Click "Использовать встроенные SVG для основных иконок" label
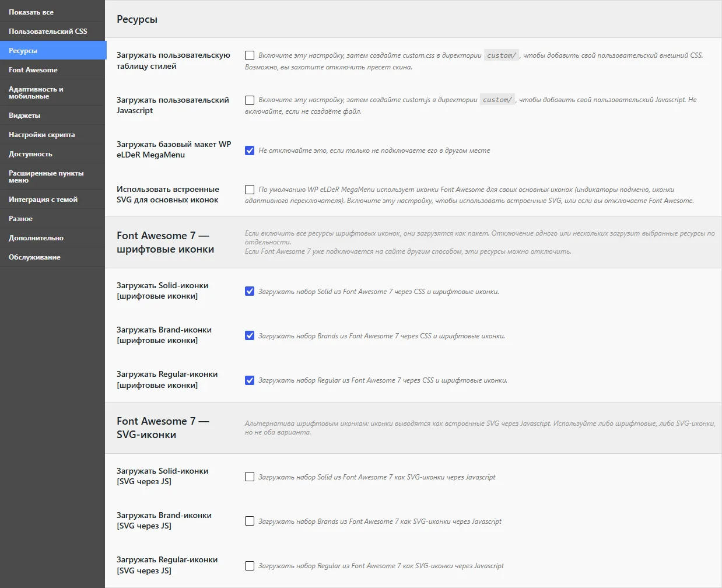The image size is (722, 588). pos(168,194)
